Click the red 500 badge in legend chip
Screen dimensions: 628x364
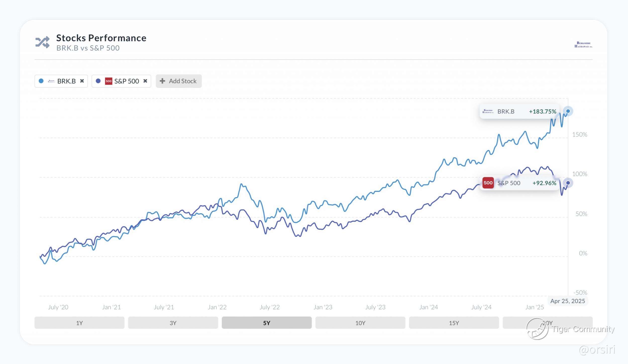click(x=109, y=81)
